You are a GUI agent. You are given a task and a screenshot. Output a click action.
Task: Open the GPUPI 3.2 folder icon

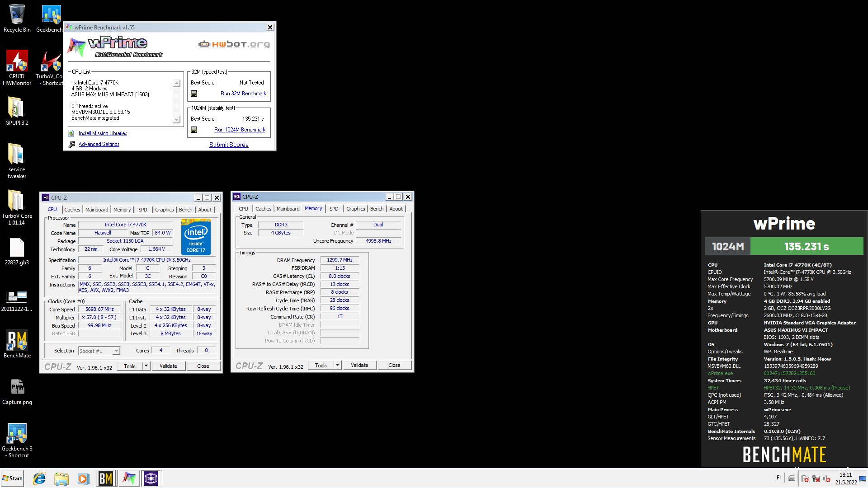(x=17, y=111)
